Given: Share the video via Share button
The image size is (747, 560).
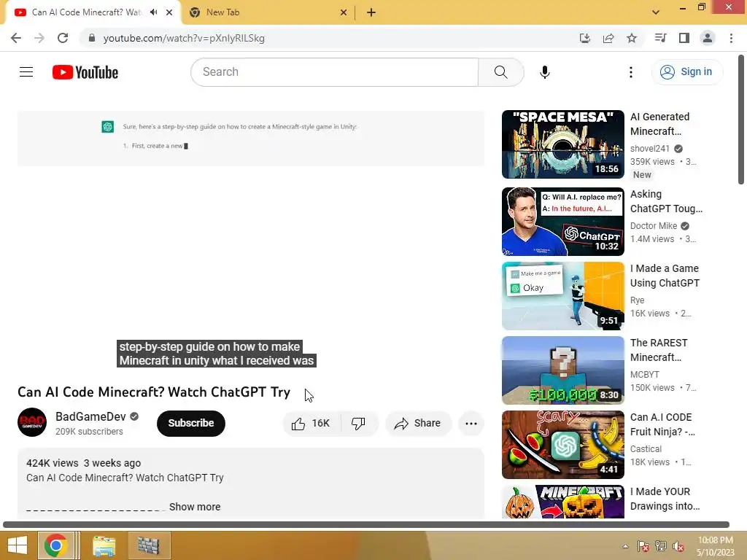Looking at the screenshot, I should point(418,424).
